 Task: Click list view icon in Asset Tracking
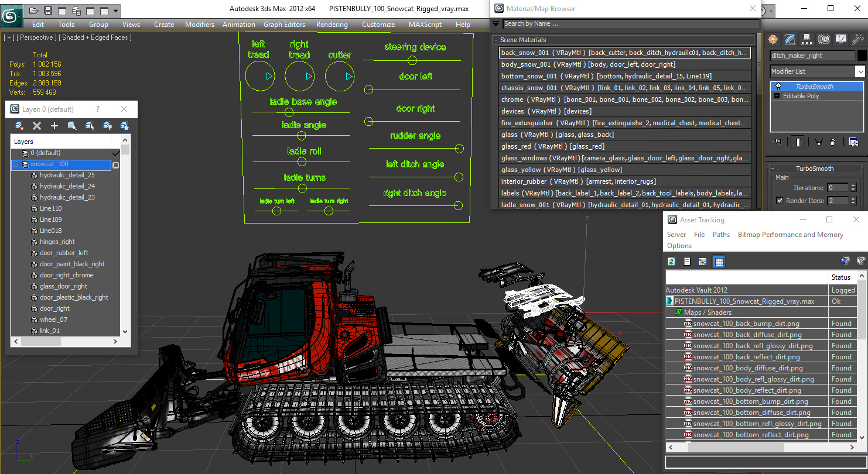point(687,262)
